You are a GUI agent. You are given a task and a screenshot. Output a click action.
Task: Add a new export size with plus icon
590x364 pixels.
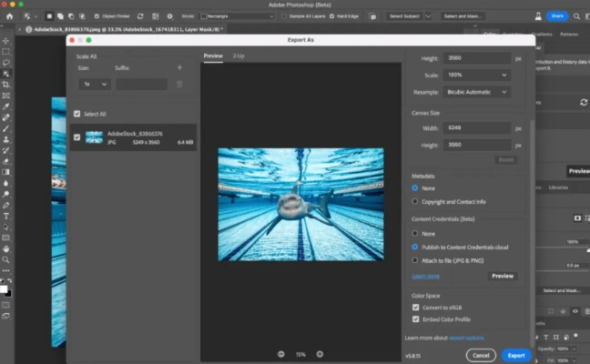click(179, 67)
